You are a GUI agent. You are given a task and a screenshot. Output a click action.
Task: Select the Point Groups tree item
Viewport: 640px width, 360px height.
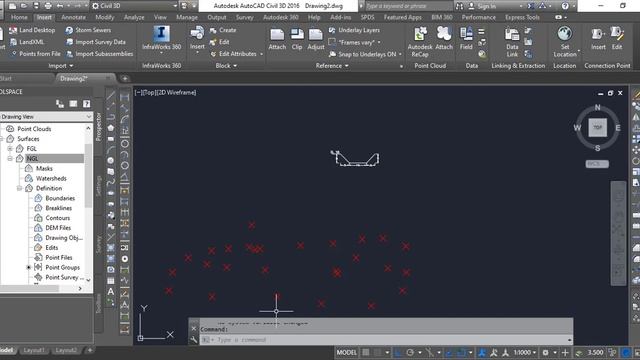click(x=62, y=267)
